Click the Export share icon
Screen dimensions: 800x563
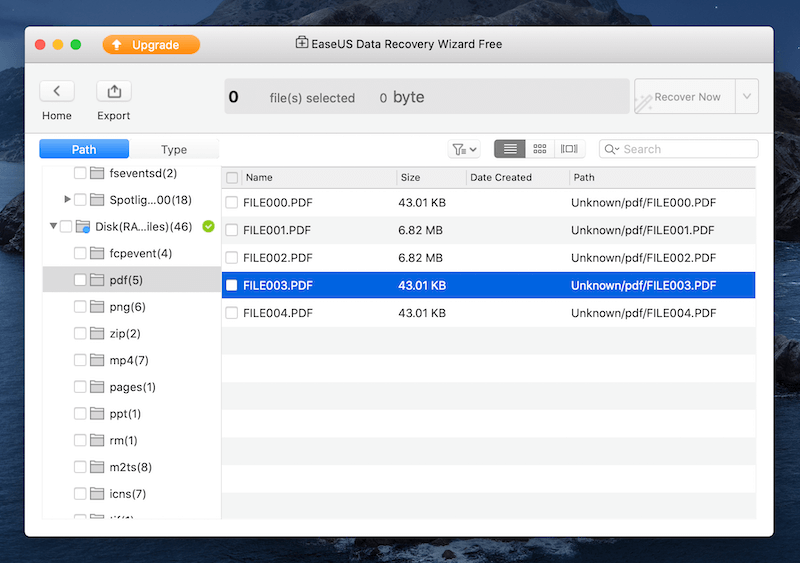[114, 91]
